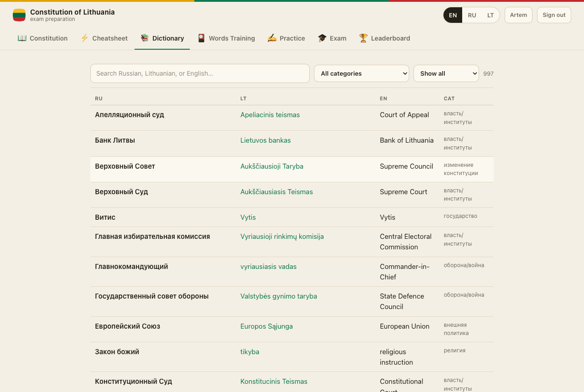Image resolution: width=584 pixels, height=392 pixels.
Task: Click Russian term Апелляционный суд
Action: point(130,115)
